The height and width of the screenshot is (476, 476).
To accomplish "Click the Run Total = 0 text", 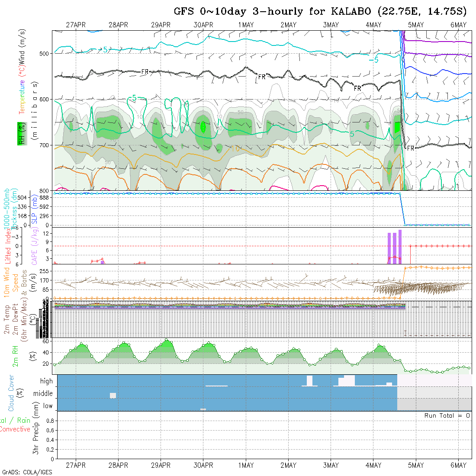I will pos(447,415).
